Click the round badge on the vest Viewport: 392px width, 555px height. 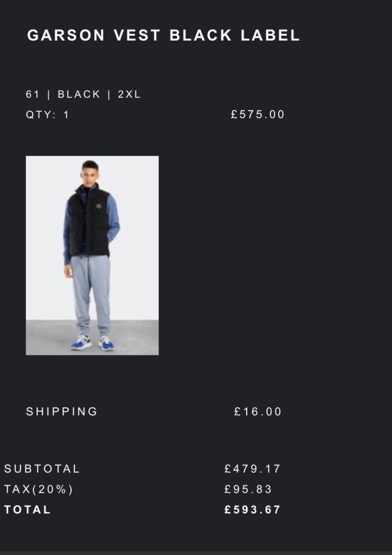[98, 205]
